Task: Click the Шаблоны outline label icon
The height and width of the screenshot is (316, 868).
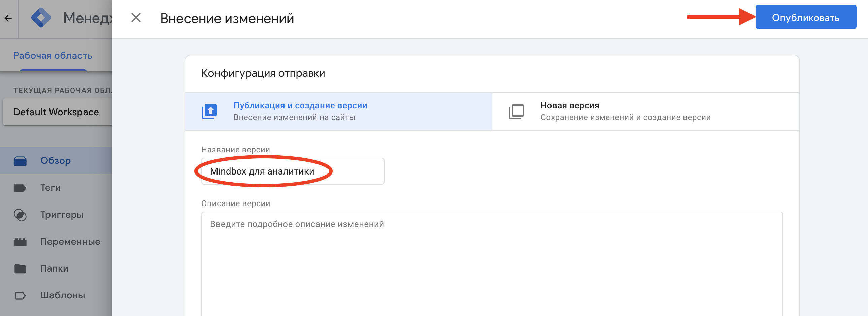Action: tap(20, 296)
